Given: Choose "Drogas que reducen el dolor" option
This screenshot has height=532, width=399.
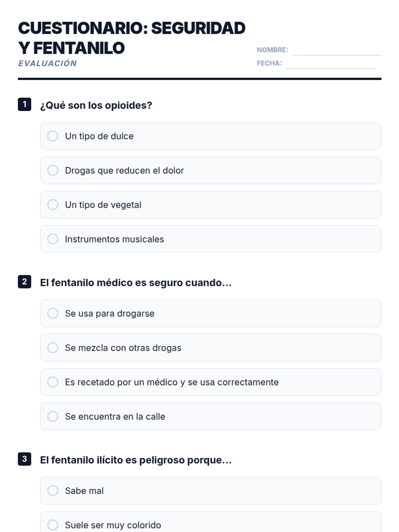Looking at the screenshot, I should click(x=53, y=170).
